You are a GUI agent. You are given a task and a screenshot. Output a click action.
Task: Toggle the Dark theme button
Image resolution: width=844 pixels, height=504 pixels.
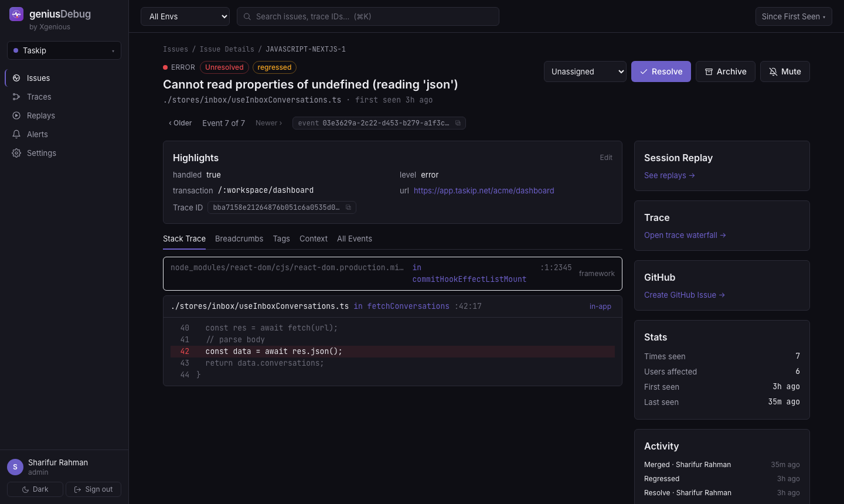(35, 489)
